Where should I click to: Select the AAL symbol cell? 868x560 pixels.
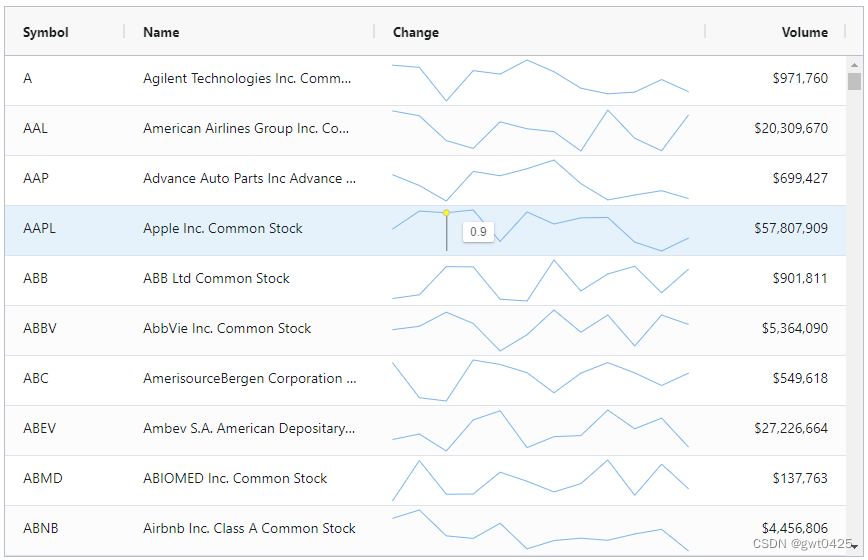coord(36,129)
